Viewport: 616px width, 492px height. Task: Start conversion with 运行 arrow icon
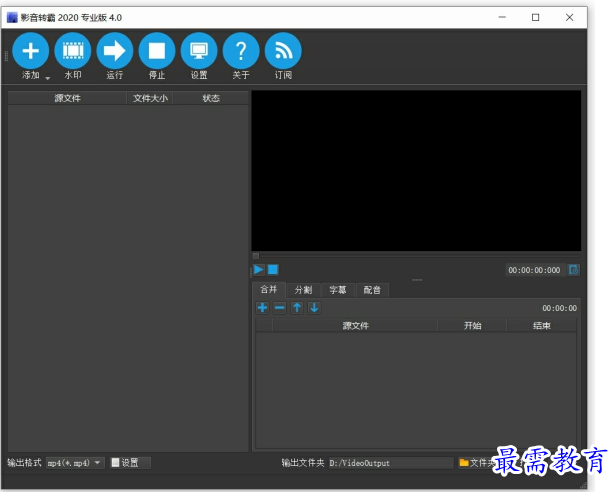coord(115,51)
